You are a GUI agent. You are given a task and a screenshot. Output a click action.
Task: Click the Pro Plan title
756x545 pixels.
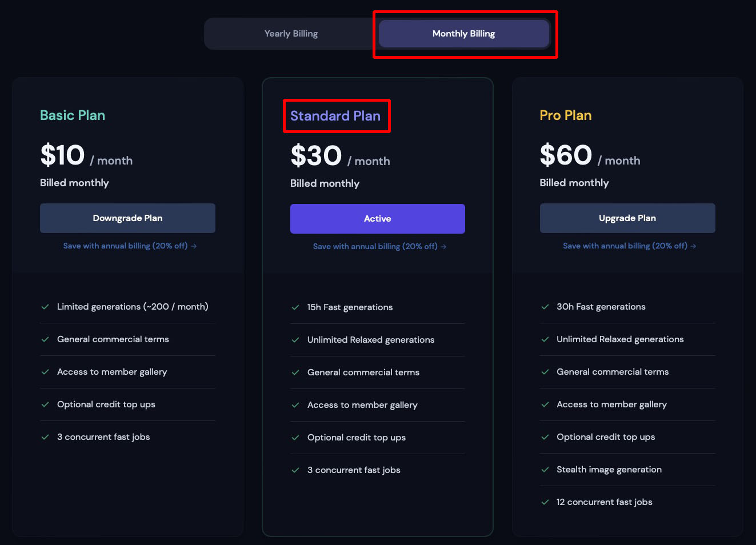tap(565, 115)
